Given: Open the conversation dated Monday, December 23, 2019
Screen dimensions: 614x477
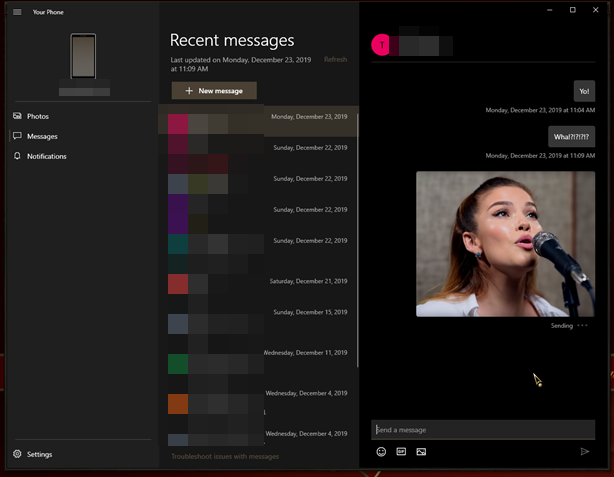Looking at the screenshot, I should tap(258, 121).
